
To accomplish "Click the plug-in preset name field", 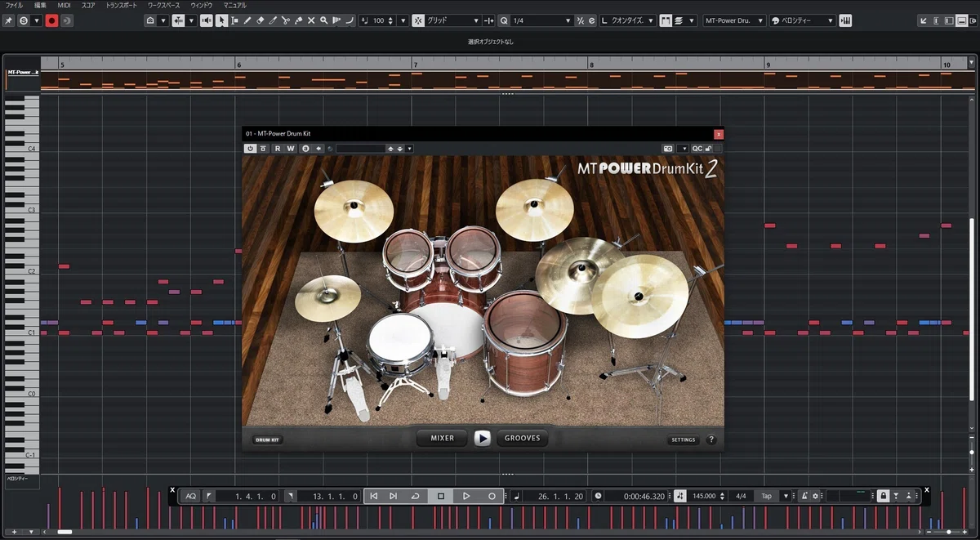I will click(360, 149).
